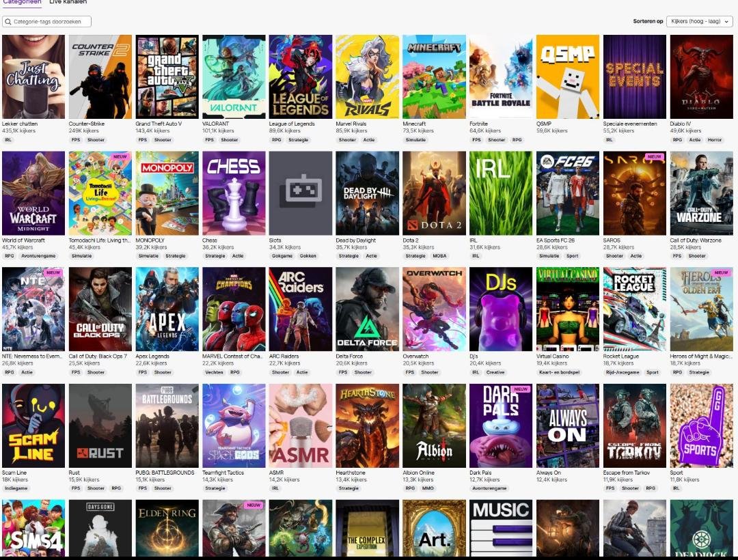Viewport: 738px width, 560px height.
Task: Open the MONOPOLY category cover
Action: click(x=167, y=193)
